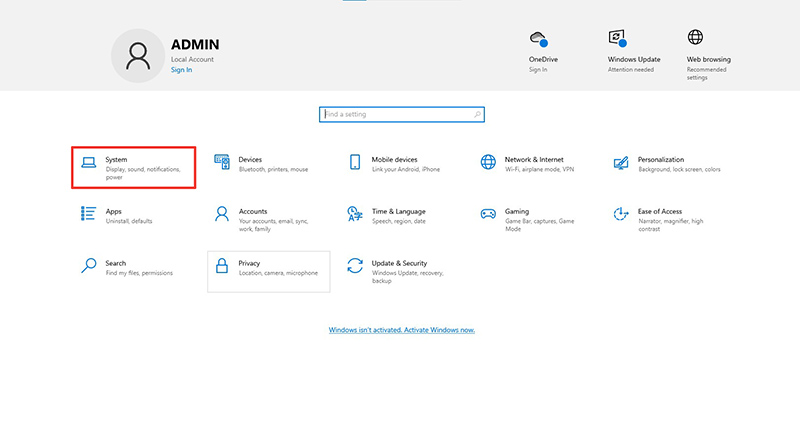Click the 'Local Account' label

(192, 59)
